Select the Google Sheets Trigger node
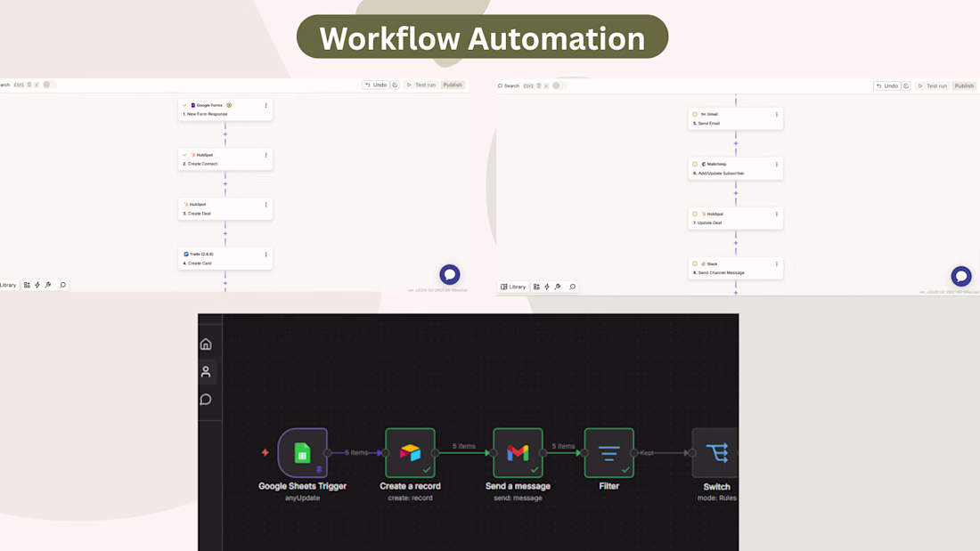 pos(303,453)
